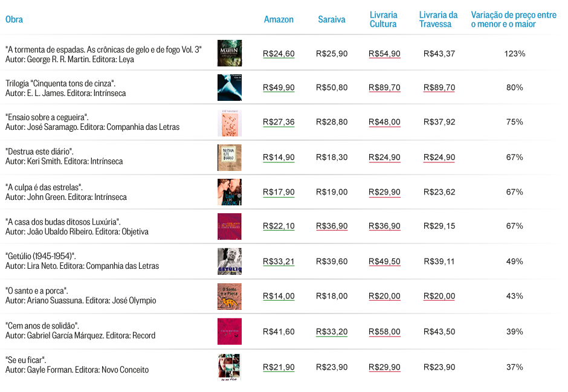This screenshot has width=568, height=392.
Task: Click the Cem anos de solidão red cover
Action: [x=229, y=332]
